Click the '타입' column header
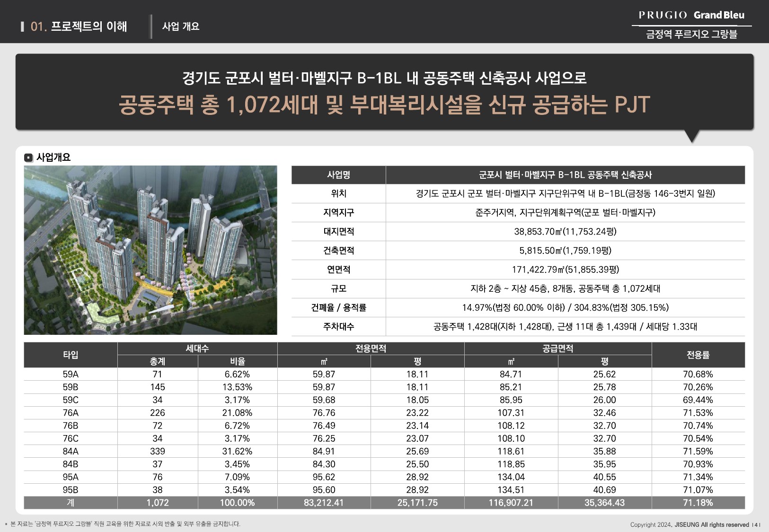Viewport: 769px width, 532px height. 71,355
